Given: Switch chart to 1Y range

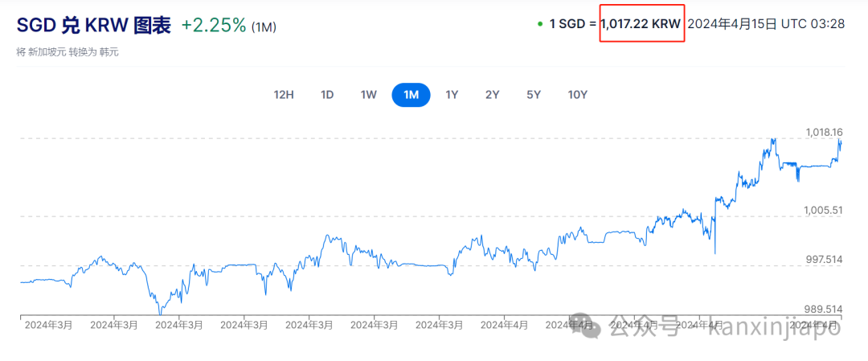Looking at the screenshot, I should pyautogui.click(x=452, y=95).
